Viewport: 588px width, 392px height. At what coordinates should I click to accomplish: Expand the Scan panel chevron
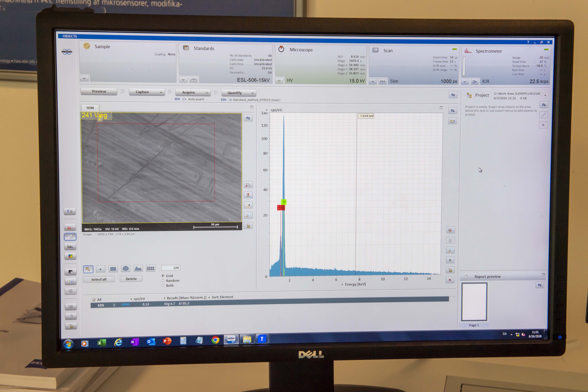pyautogui.click(x=373, y=81)
